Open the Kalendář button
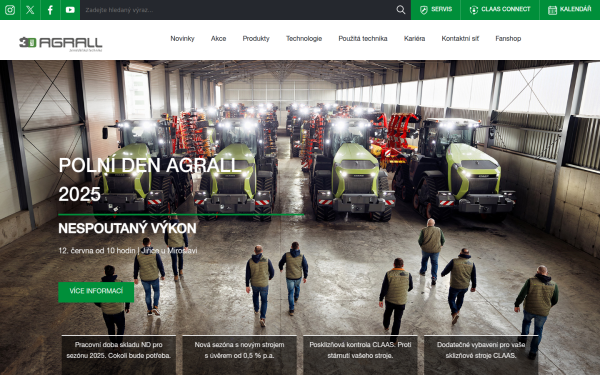The image size is (600, 375). pyautogui.click(x=570, y=10)
